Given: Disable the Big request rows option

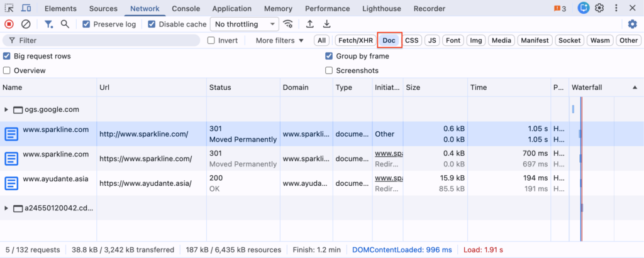Looking at the screenshot, I should (8, 56).
